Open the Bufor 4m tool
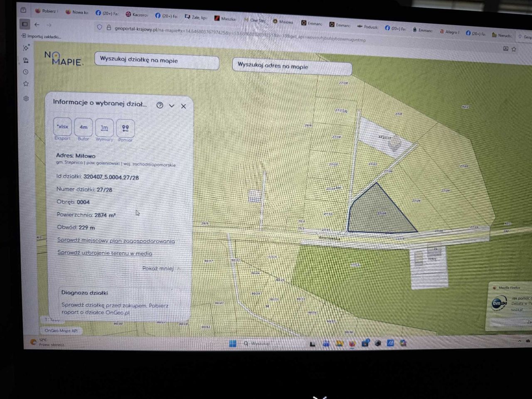Viewport: 532px width, 399px height. [84, 127]
